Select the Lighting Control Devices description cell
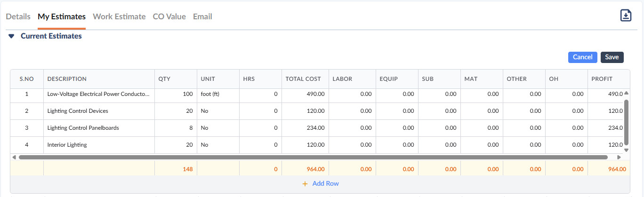 click(99, 111)
